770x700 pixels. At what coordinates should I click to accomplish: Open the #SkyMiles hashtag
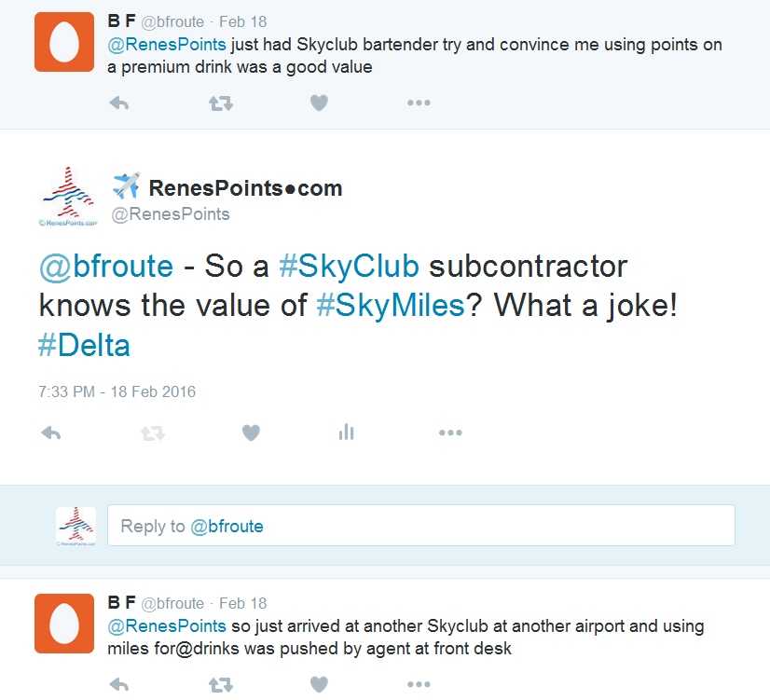(390, 306)
